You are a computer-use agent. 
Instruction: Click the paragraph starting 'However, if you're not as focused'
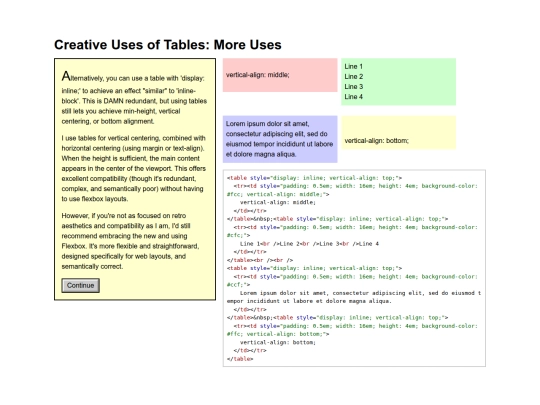click(x=130, y=241)
